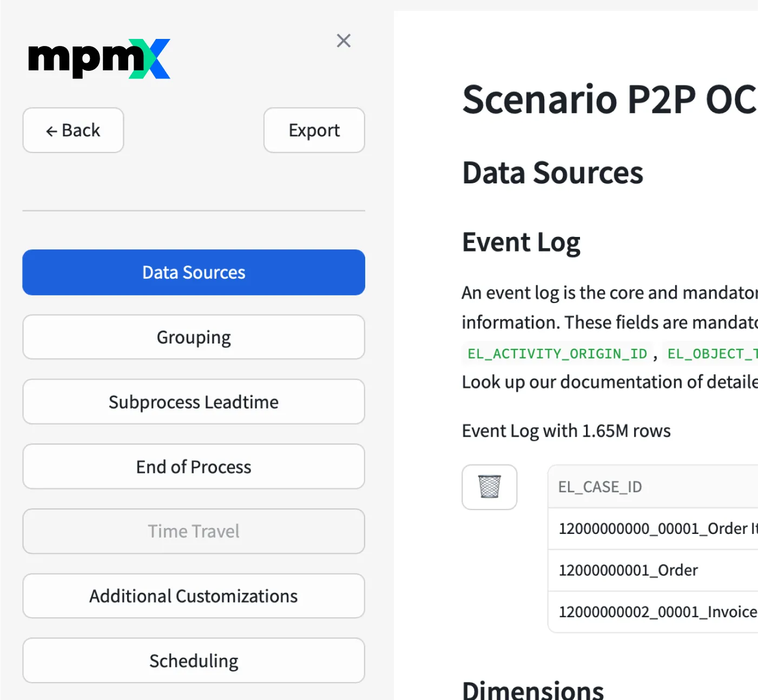Open the End of Process settings
Screen dimensions: 758x700
click(193, 466)
